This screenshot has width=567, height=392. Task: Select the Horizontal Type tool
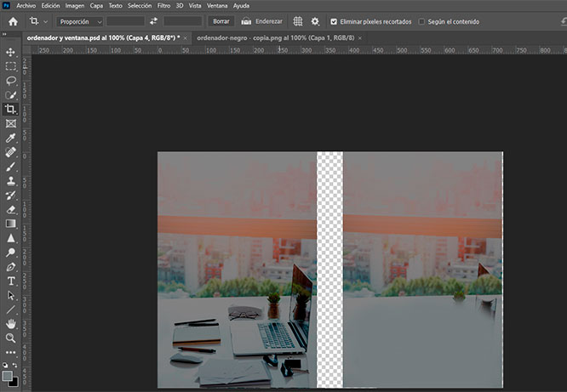(x=10, y=281)
